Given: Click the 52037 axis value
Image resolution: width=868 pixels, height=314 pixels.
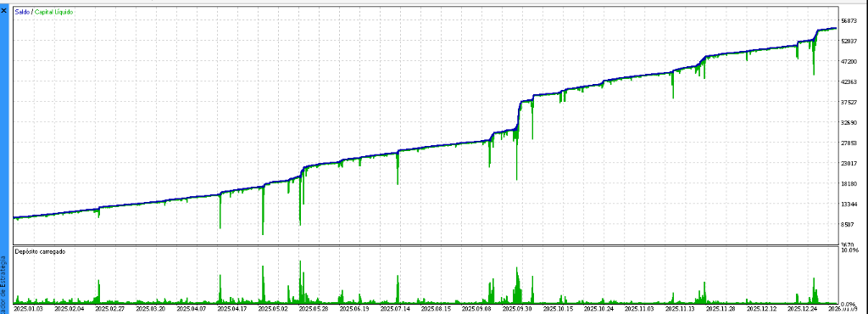Looking at the screenshot, I should [849, 41].
